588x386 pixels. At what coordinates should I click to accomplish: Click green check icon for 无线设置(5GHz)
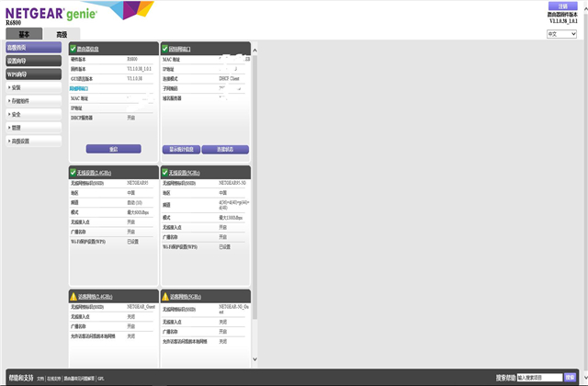[x=165, y=172]
